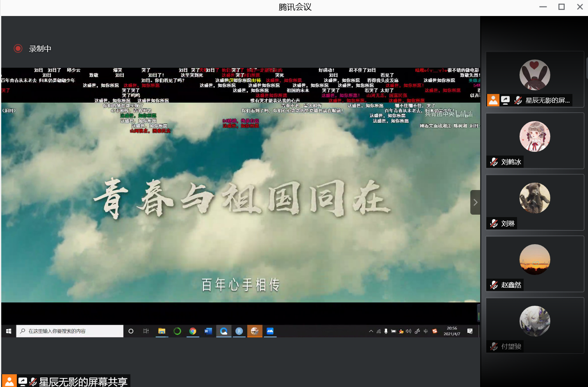
Task: Expand hidden system tray icons arrow
Action: 371,331
